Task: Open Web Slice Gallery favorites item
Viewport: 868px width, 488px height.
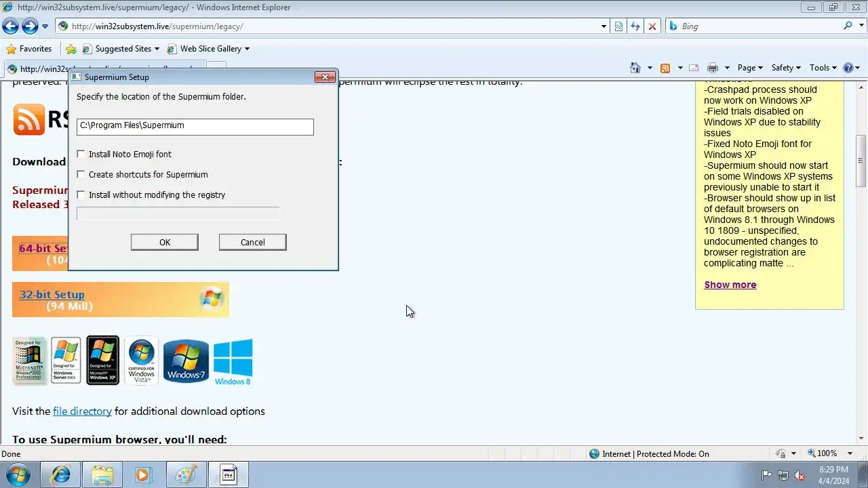Action: point(208,49)
